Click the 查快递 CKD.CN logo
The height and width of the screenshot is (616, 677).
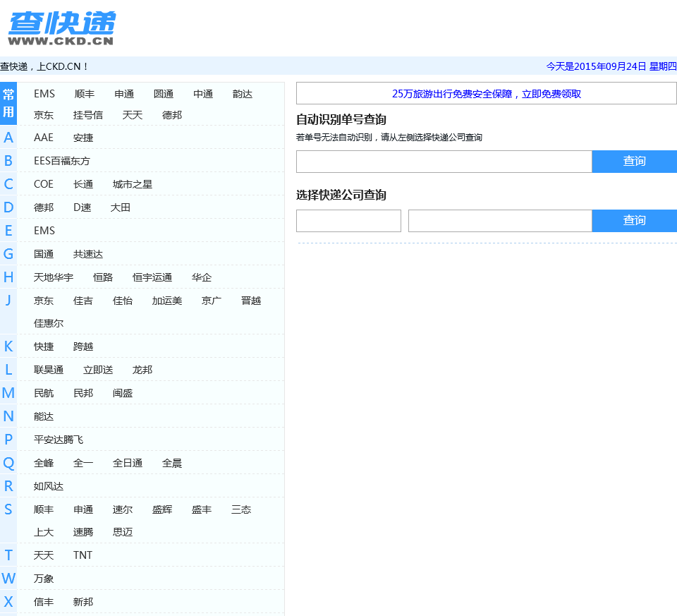coord(62,28)
